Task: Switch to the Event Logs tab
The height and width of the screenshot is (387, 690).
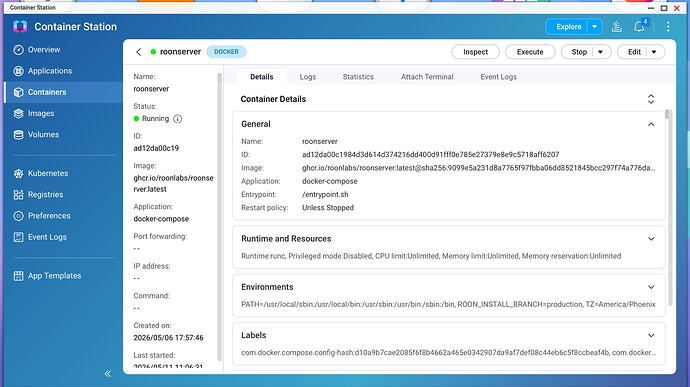Action: tap(498, 77)
